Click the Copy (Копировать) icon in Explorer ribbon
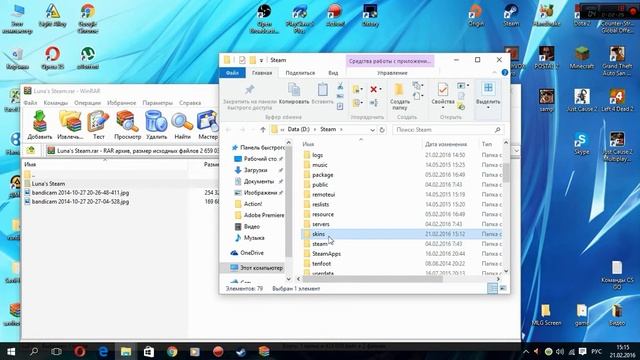The image size is (640, 360). coord(294,90)
